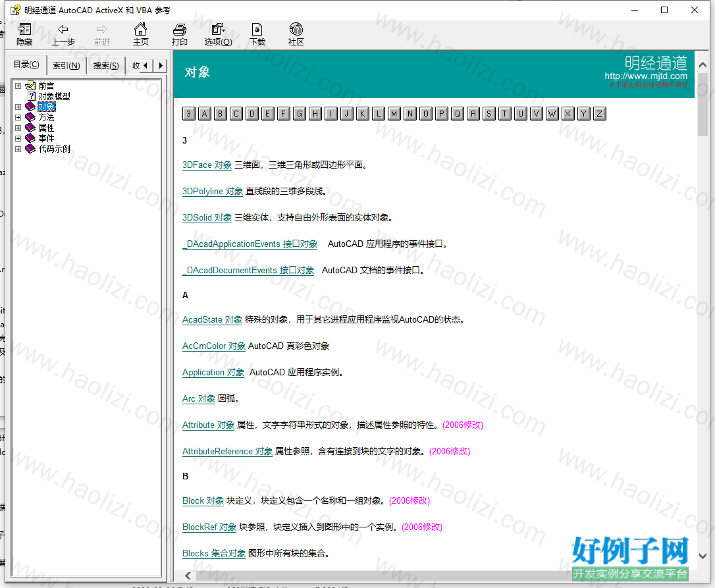Click the vertical scrollbar down arrow
The image size is (715, 588).
pyautogui.click(x=702, y=556)
